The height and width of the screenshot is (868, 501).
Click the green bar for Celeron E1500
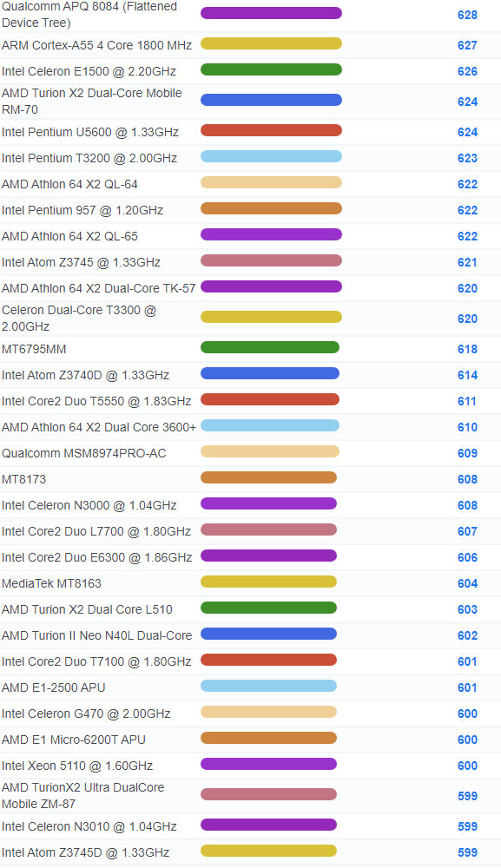(271, 69)
